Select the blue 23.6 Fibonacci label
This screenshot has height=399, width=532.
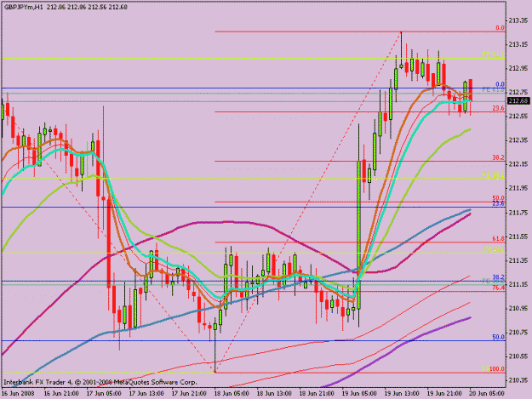click(499, 203)
